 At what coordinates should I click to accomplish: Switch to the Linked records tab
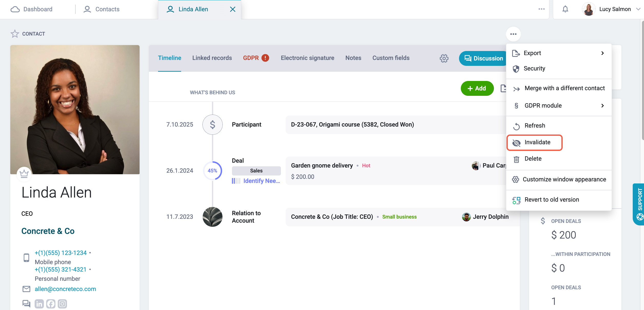(x=212, y=58)
